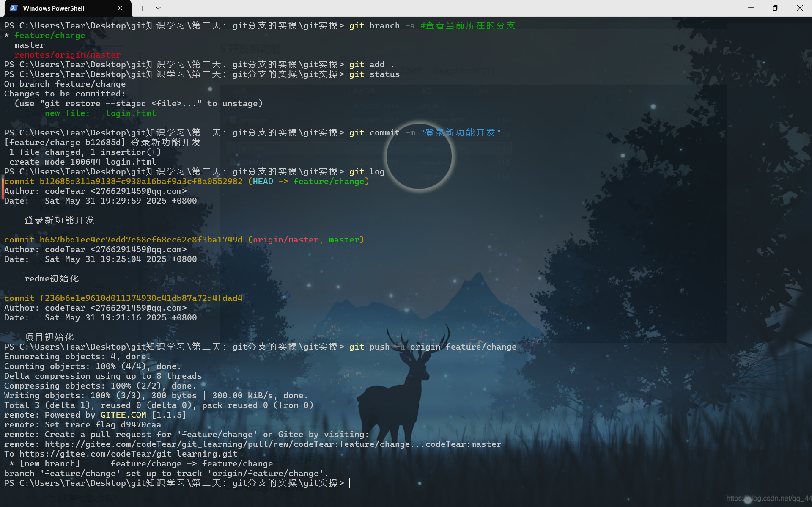Screen dimensions: 812x507
Task: Open a new tab with plus button
Action: click(x=143, y=8)
